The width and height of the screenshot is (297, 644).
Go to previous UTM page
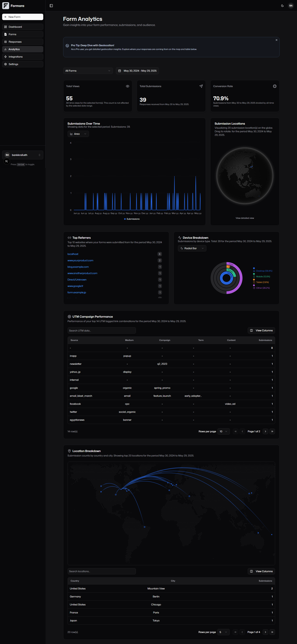click(242, 432)
